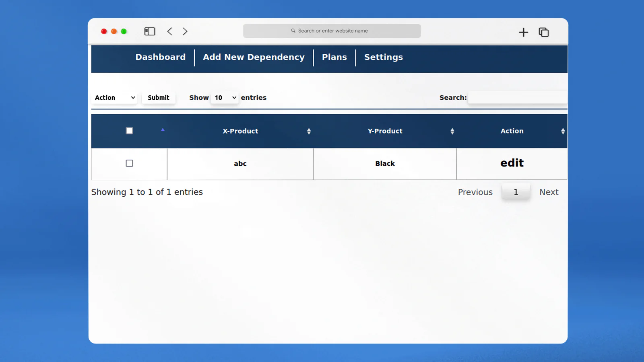
Task: Click the browser address bar
Action: [x=332, y=31]
